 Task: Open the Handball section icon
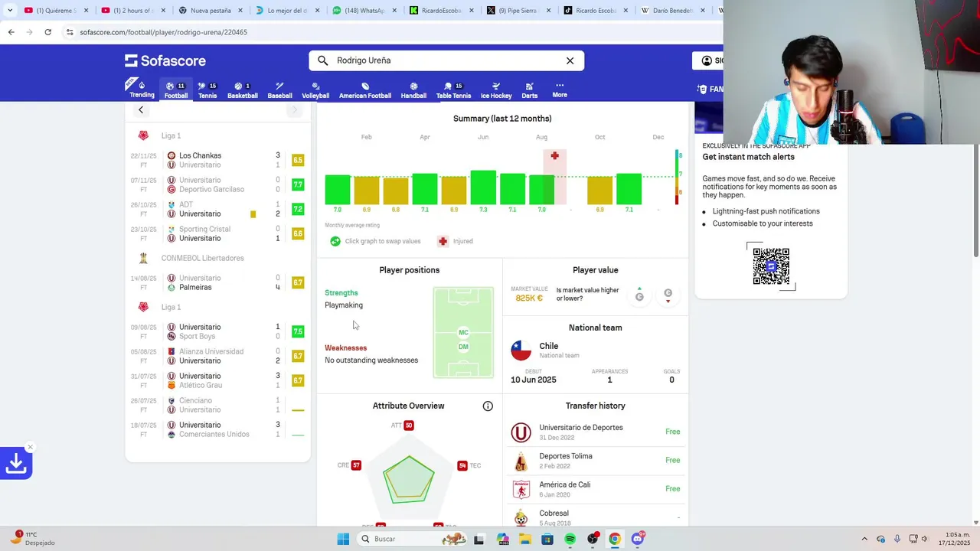(413, 90)
